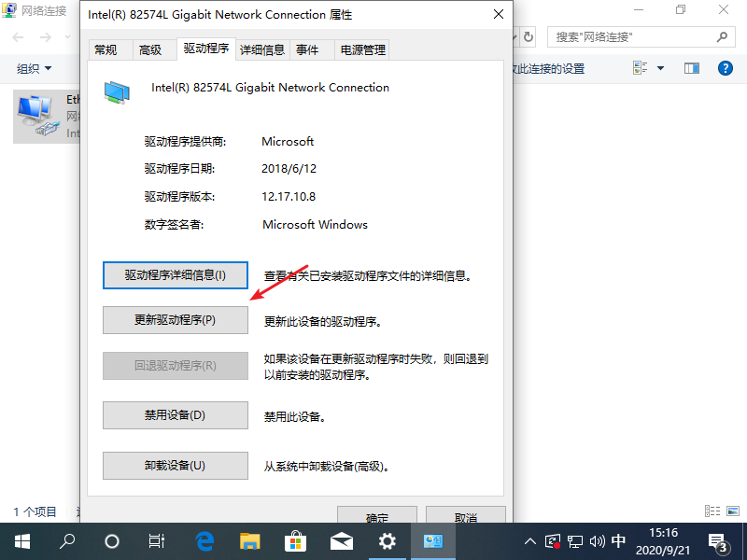Expand the 组织 dropdown menu
This screenshot has width=747, height=560.
(x=35, y=69)
